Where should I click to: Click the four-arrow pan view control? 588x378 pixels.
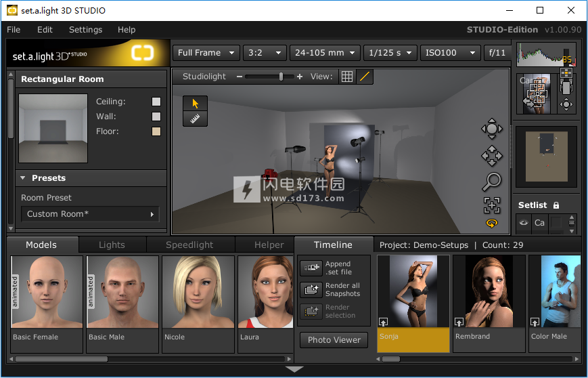(492, 155)
